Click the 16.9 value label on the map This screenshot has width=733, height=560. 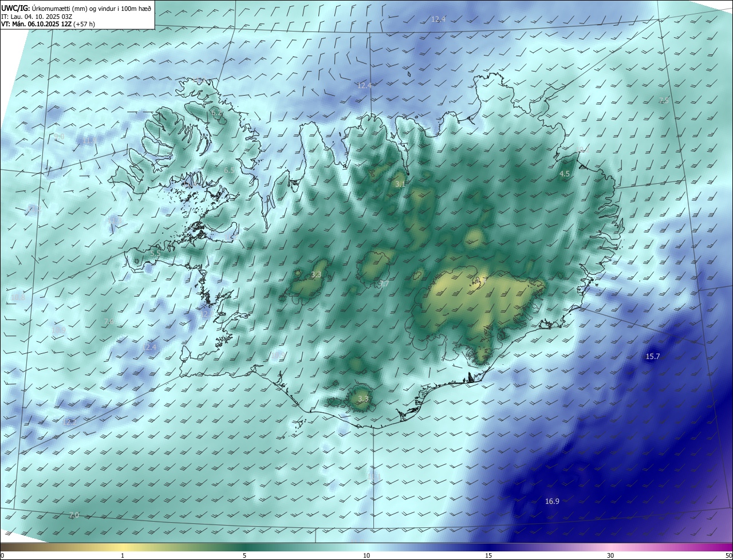pos(552,501)
